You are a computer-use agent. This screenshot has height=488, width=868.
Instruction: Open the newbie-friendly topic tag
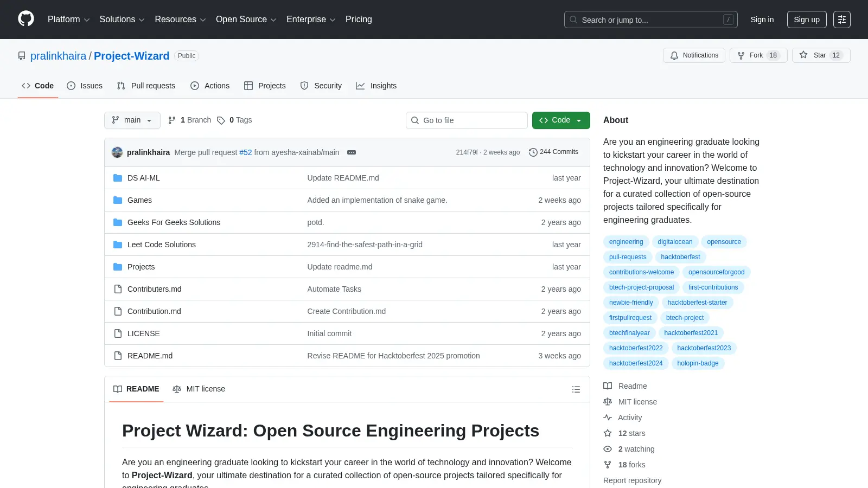coord(631,303)
